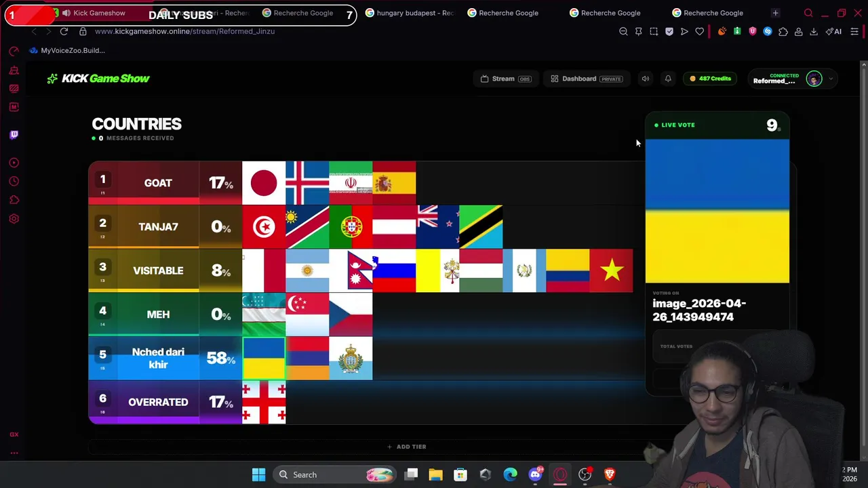The image size is (868, 488).
Task: Click the San Marino flag thumbnail
Action: pos(351,358)
